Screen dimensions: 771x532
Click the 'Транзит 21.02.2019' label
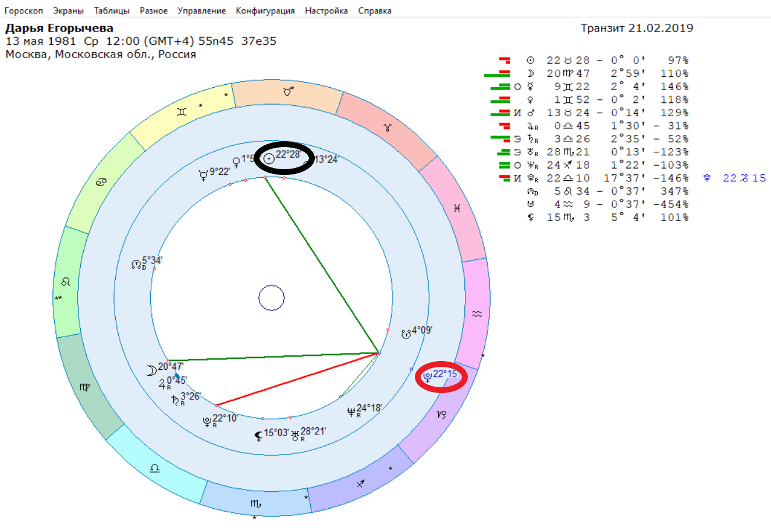point(637,28)
